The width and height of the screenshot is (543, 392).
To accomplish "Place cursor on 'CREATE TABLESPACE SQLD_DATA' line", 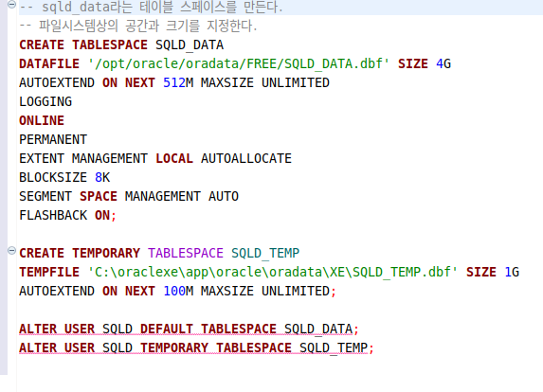I will click(121, 45).
